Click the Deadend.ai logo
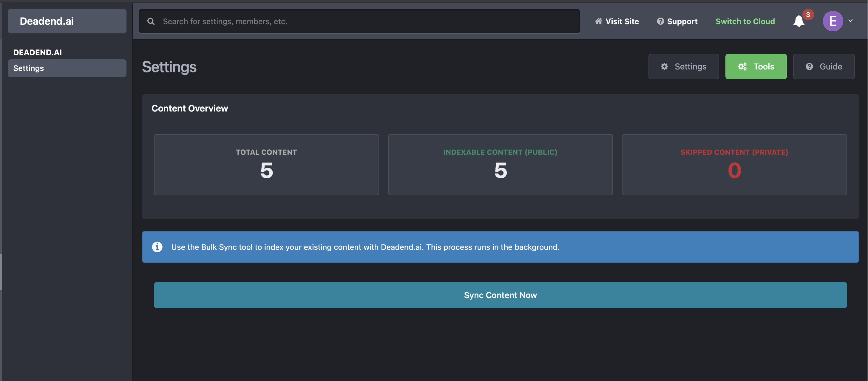The height and width of the screenshot is (381, 868). pyautogui.click(x=47, y=21)
